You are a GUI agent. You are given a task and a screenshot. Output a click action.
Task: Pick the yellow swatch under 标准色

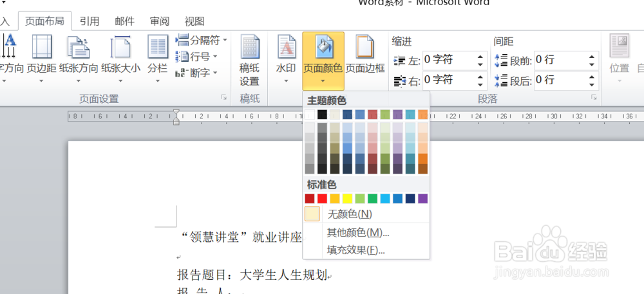348,199
